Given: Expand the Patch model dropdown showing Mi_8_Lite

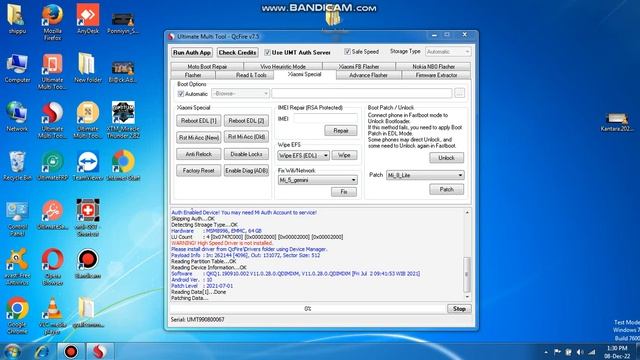Looking at the screenshot, I should click(425, 175).
